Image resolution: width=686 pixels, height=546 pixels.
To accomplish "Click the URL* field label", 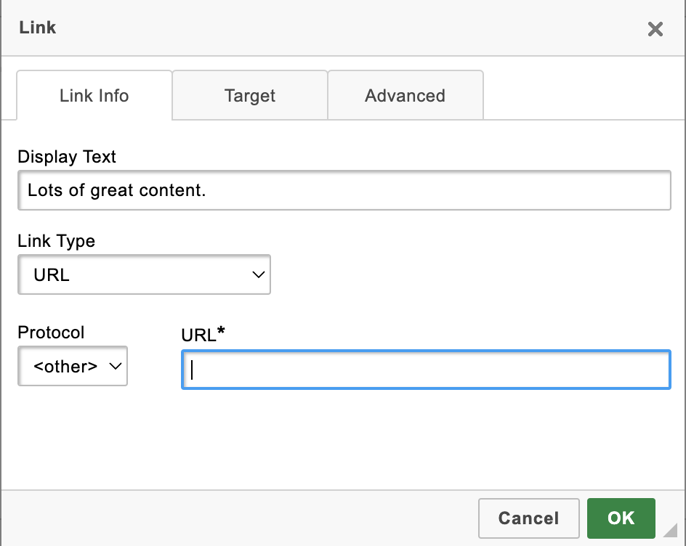I will point(203,334).
